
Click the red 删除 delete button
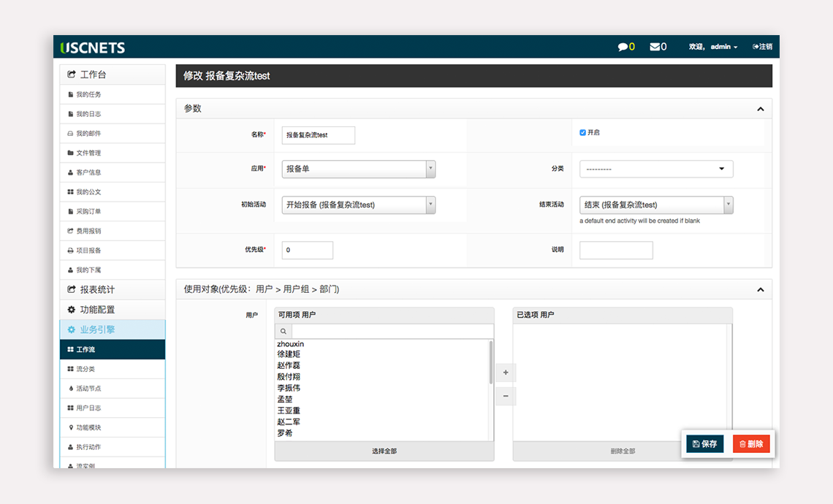751,444
